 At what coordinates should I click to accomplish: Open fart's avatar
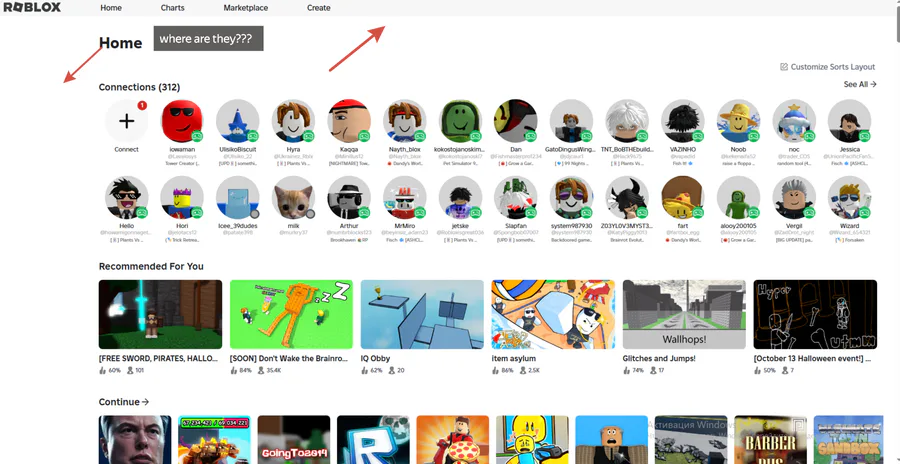682,198
